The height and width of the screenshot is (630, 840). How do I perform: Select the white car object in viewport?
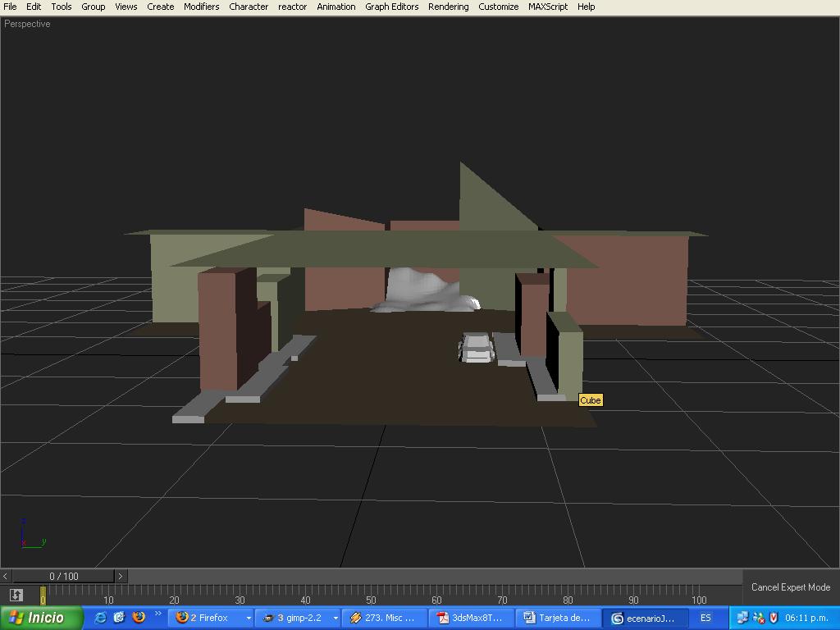pos(475,347)
